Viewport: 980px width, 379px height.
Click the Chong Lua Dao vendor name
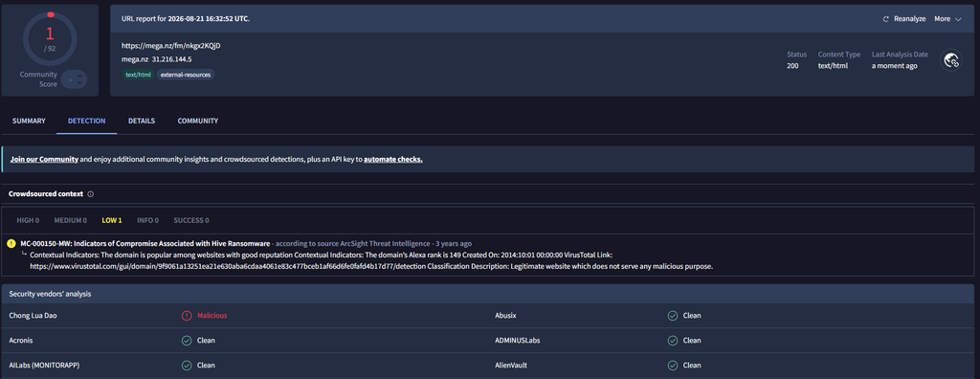pyautogui.click(x=33, y=316)
